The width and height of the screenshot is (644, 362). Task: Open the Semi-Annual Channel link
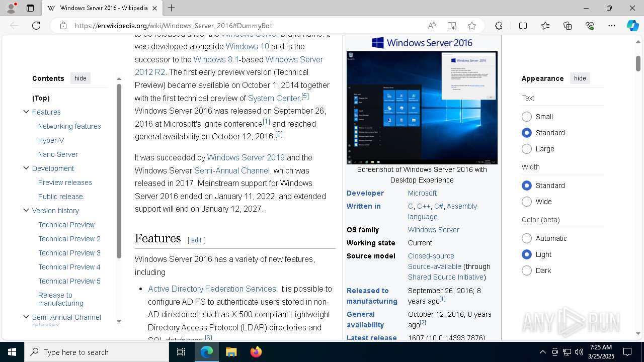(x=232, y=170)
